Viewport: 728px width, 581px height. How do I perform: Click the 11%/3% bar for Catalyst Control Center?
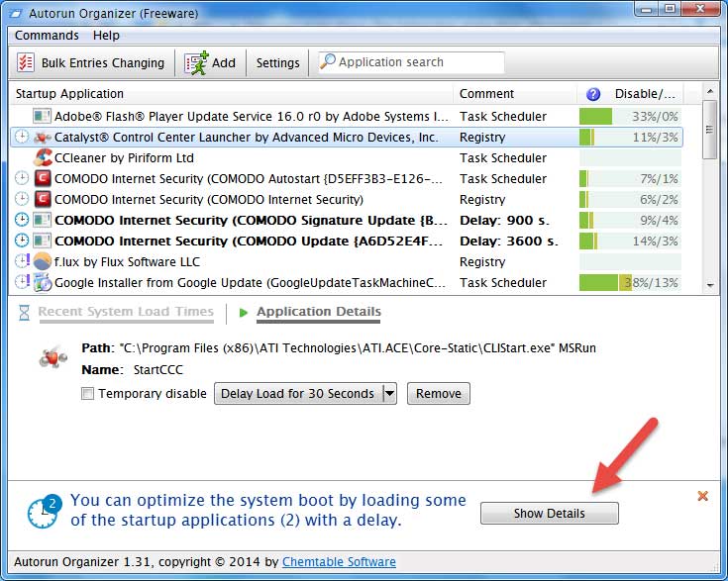(630, 138)
